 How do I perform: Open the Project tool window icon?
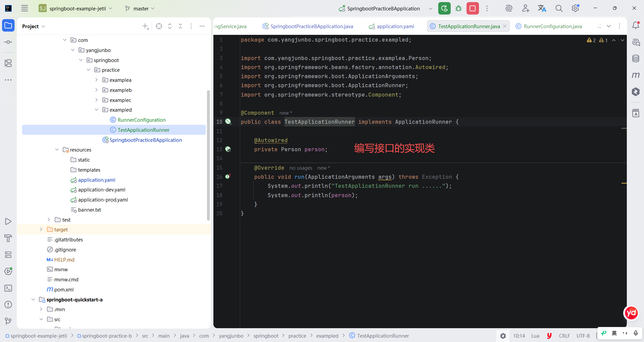coord(8,25)
